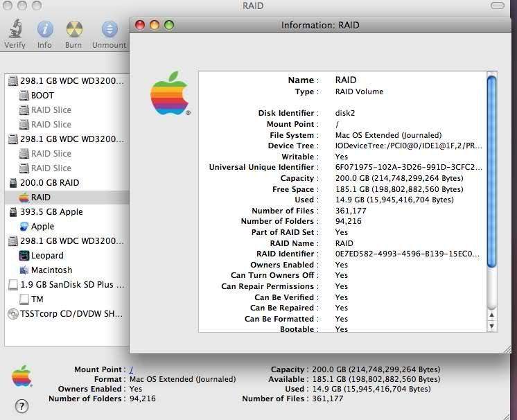Screen dimensions: 517x420
Task: Open the Mount Point slash link
Action: [131, 369]
